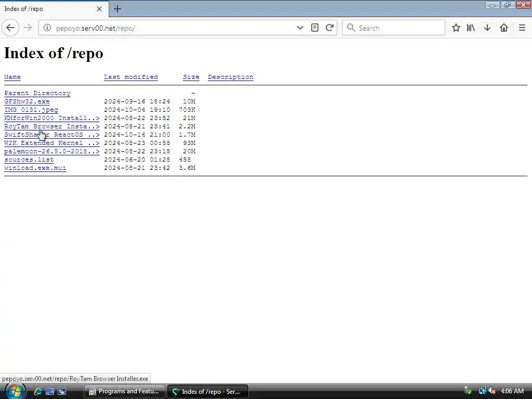Open the Windows Start orb
This screenshot has width=532, height=399.
coord(15,391)
